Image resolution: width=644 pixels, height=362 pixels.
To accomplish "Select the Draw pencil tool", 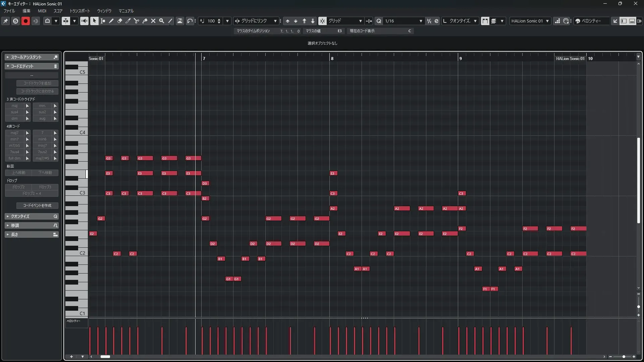I will [x=111, y=21].
